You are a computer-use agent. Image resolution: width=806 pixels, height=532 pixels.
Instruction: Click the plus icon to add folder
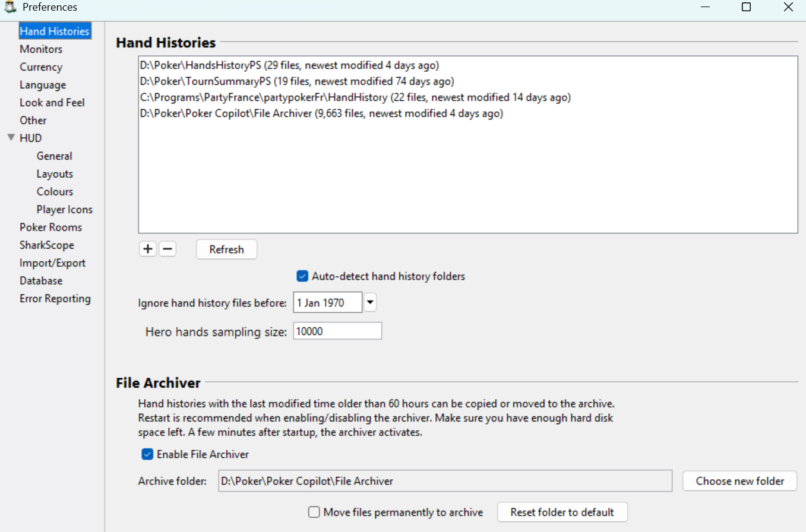point(148,249)
